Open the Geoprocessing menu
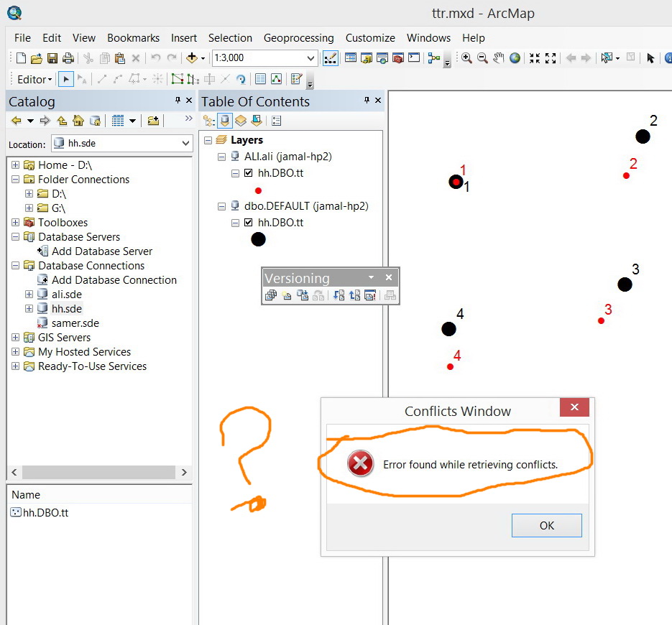Viewport: 672px width, 625px height. [299, 37]
